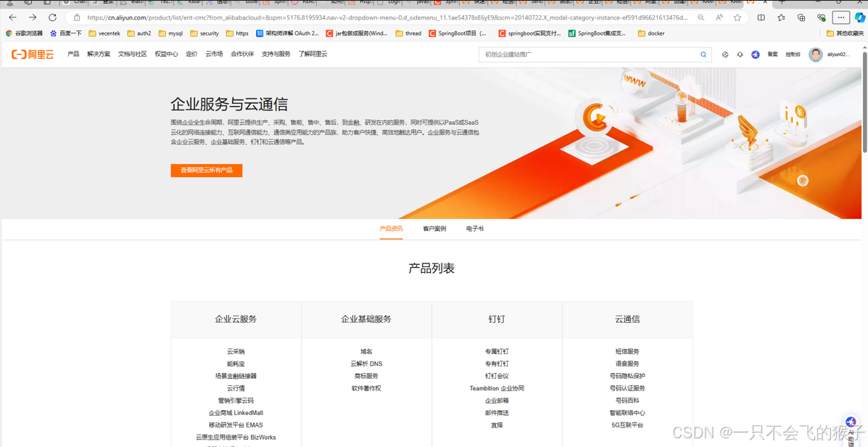Open the user avatar profile picture
This screenshot has width=868, height=447.
click(x=815, y=54)
